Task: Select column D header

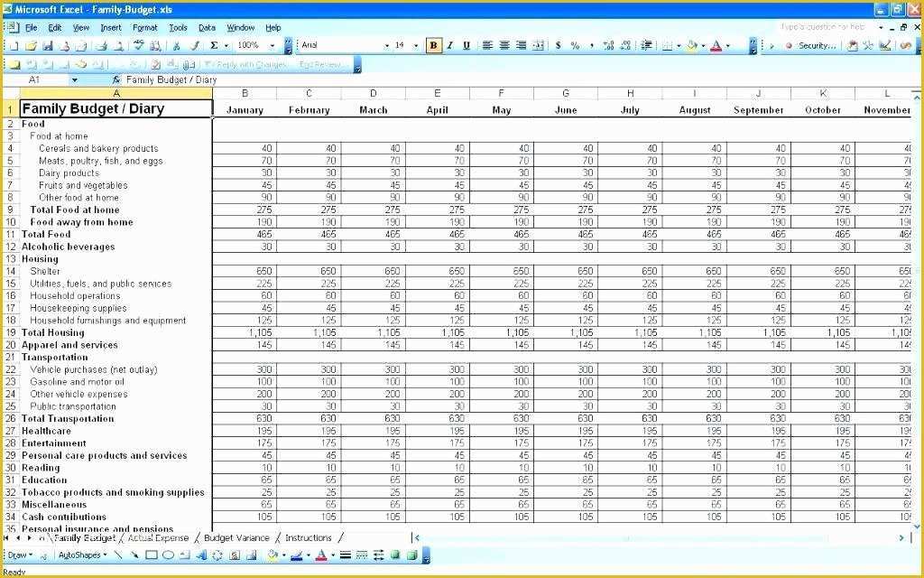Action: [x=373, y=93]
